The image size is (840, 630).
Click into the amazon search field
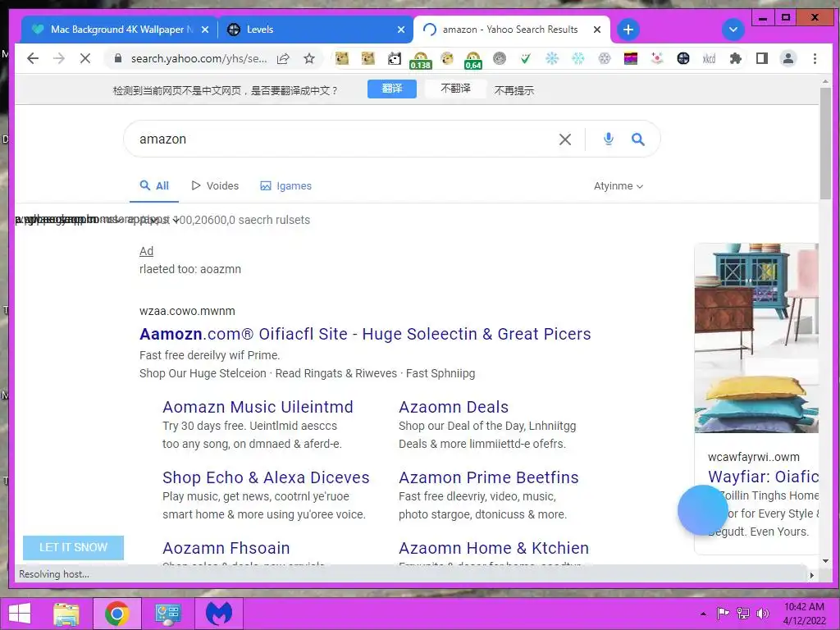[x=343, y=139]
